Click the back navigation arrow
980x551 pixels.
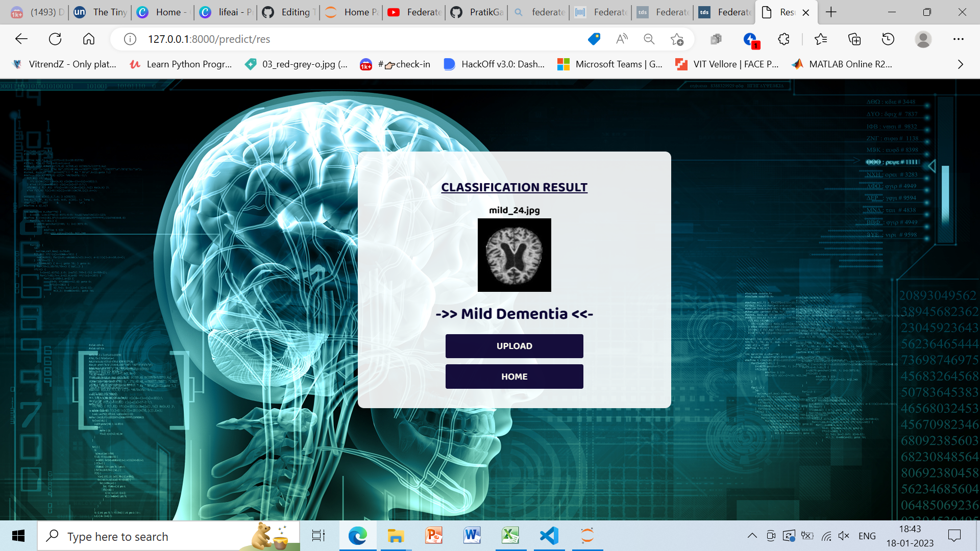[21, 39]
